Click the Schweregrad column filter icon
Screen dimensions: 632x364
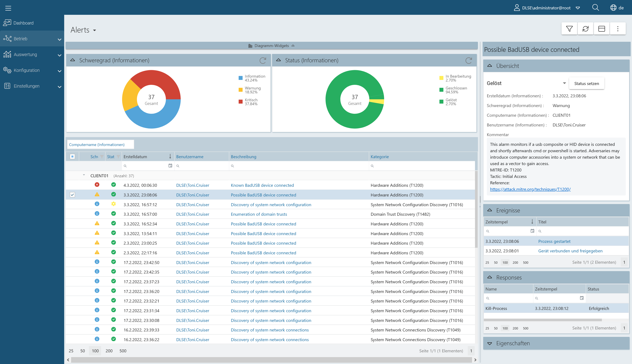102,157
